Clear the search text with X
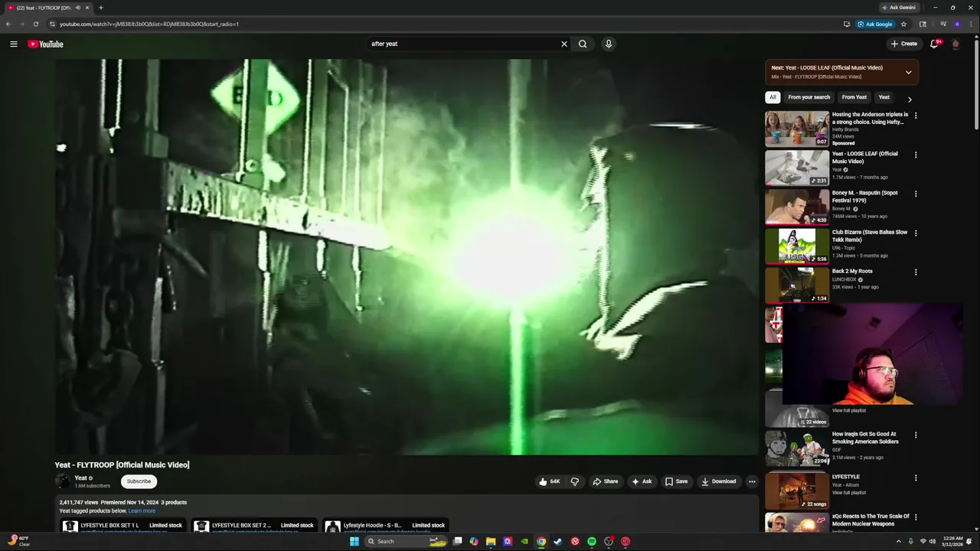Viewport: 980px width, 551px height. click(x=564, y=44)
